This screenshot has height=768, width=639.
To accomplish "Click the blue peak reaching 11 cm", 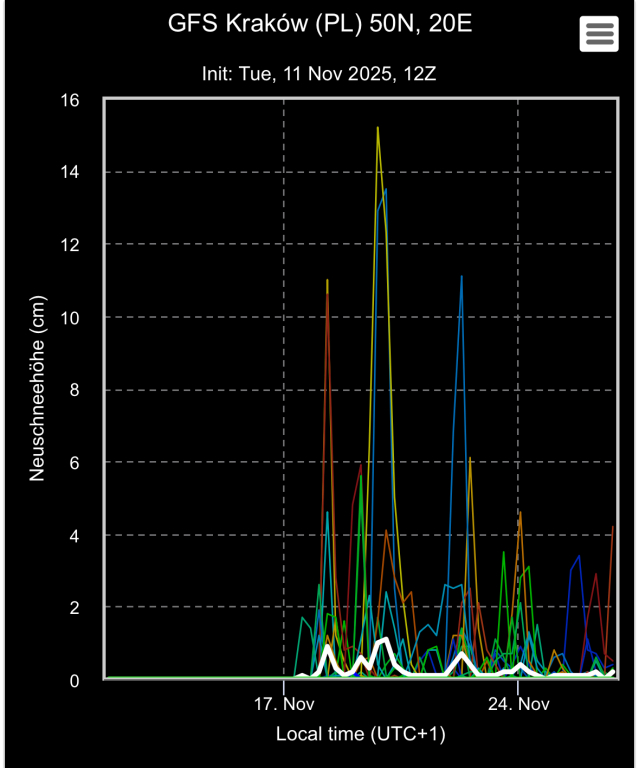I will click(461, 277).
